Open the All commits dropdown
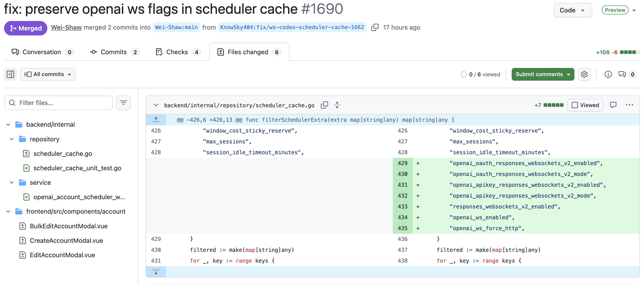644x285 pixels. [x=48, y=74]
